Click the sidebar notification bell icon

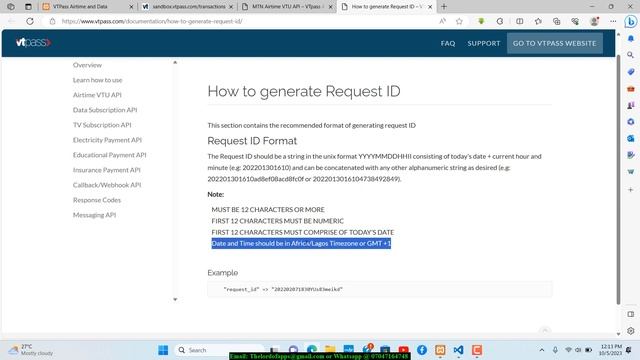coord(631,38)
